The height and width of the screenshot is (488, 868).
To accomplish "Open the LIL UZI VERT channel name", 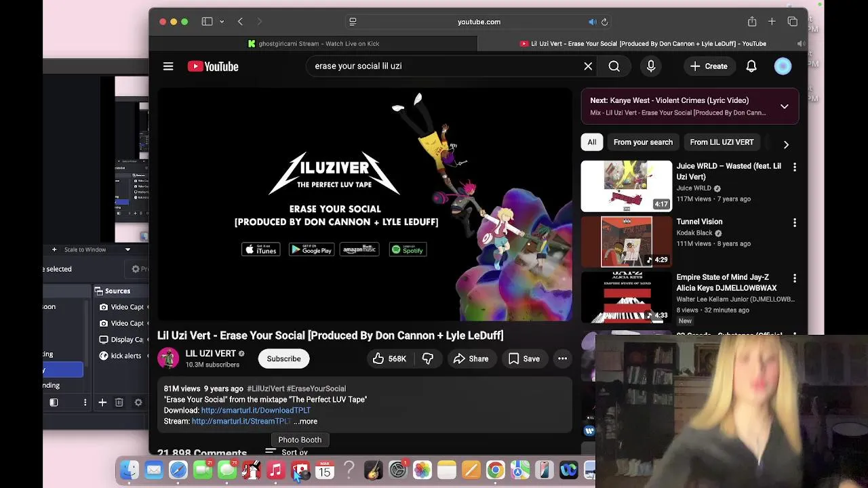I will click(x=210, y=353).
